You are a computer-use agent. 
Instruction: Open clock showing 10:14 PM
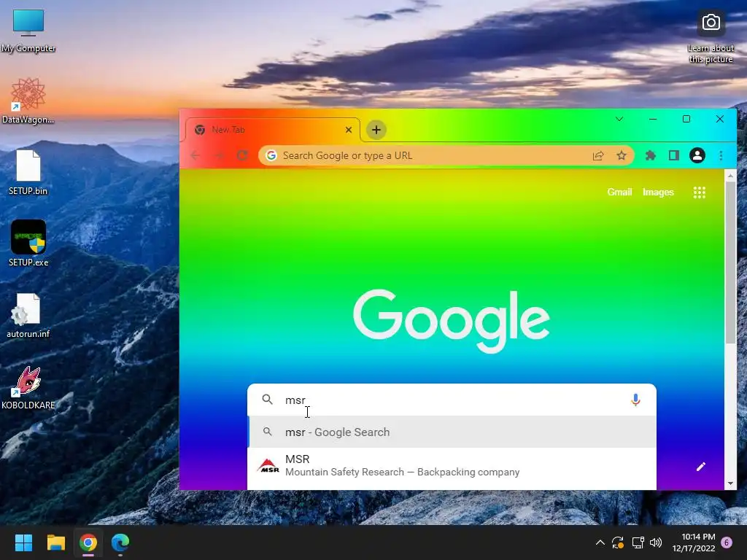click(x=694, y=542)
